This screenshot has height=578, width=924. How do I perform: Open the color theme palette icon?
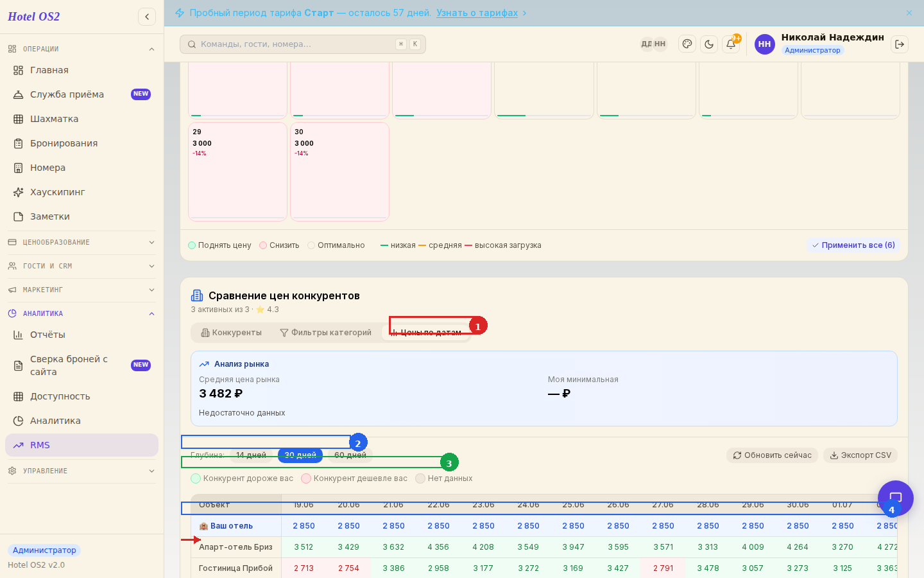(687, 44)
